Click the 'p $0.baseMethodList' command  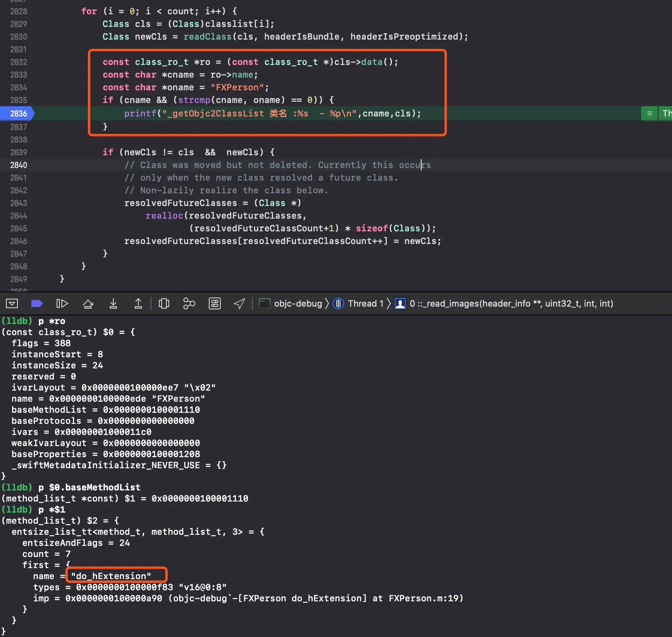[x=90, y=488]
